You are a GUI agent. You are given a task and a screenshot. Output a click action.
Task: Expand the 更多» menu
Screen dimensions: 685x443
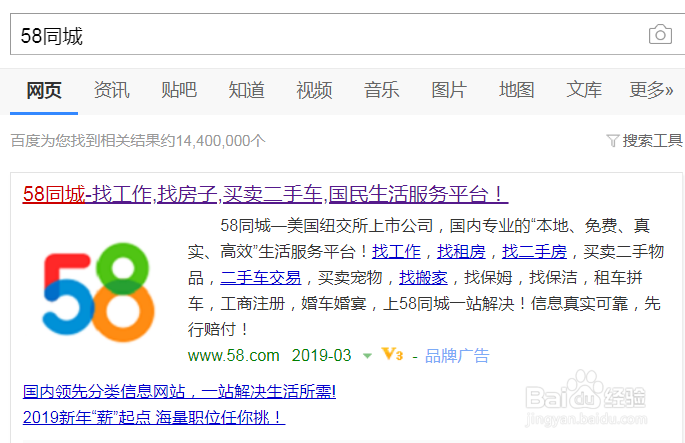pyautogui.click(x=651, y=90)
